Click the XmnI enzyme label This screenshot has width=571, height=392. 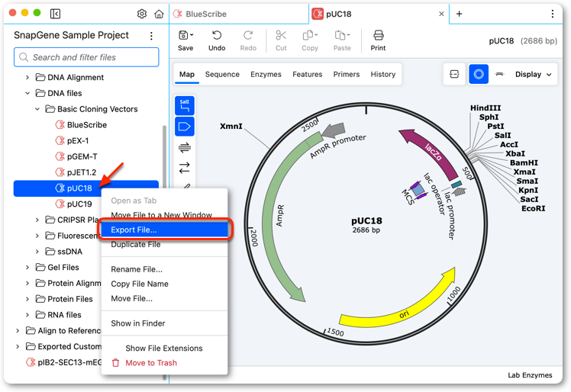tap(231, 127)
